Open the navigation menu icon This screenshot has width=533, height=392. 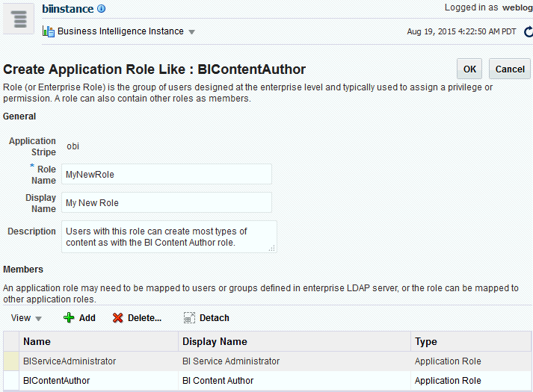19,19
